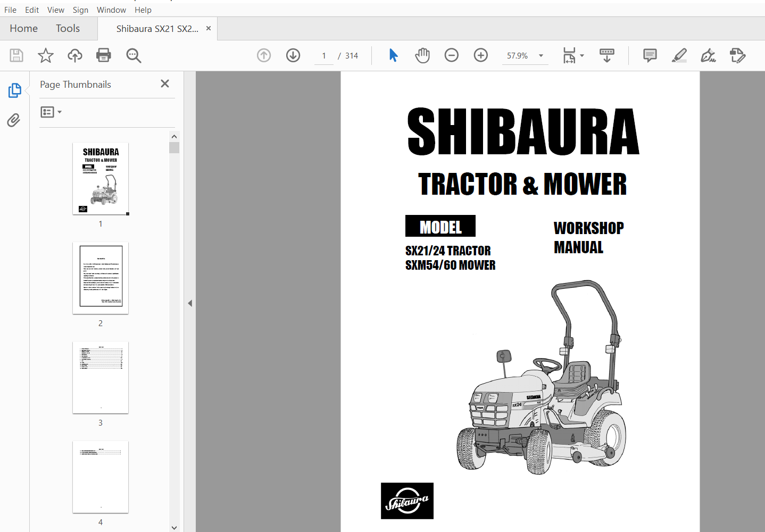Zoom out with the minus icon

coord(452,55)
